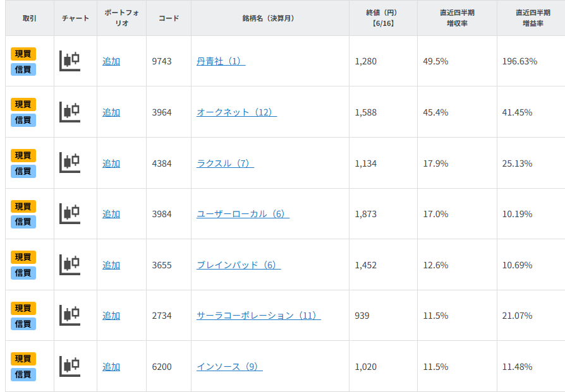Image resolution: width=565 pixels, height=392 pixels.
Task: Open the chart icon for ラクスル
Action: coord(70,163)
